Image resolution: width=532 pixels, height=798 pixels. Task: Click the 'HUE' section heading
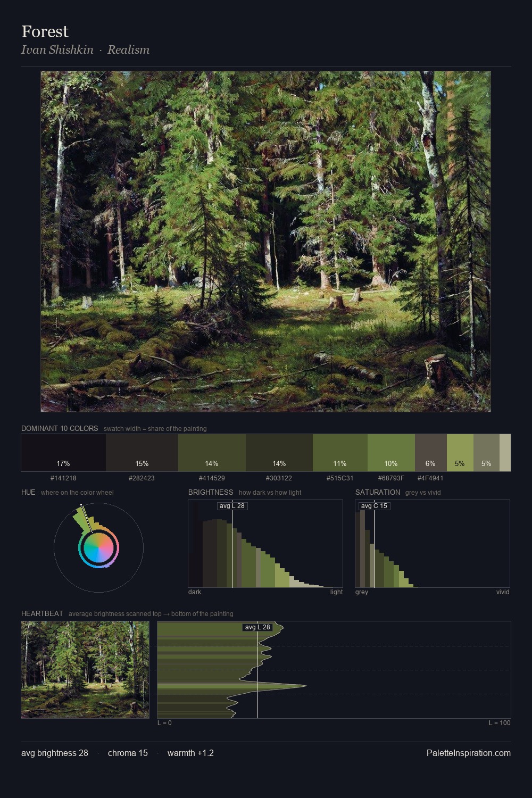pos(28,492)
